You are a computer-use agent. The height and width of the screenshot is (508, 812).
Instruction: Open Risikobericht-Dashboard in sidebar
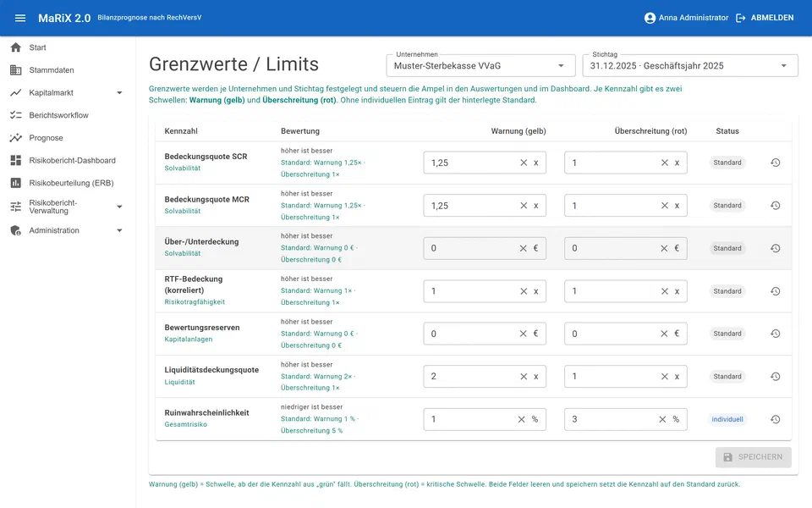[x=68, y=160]
